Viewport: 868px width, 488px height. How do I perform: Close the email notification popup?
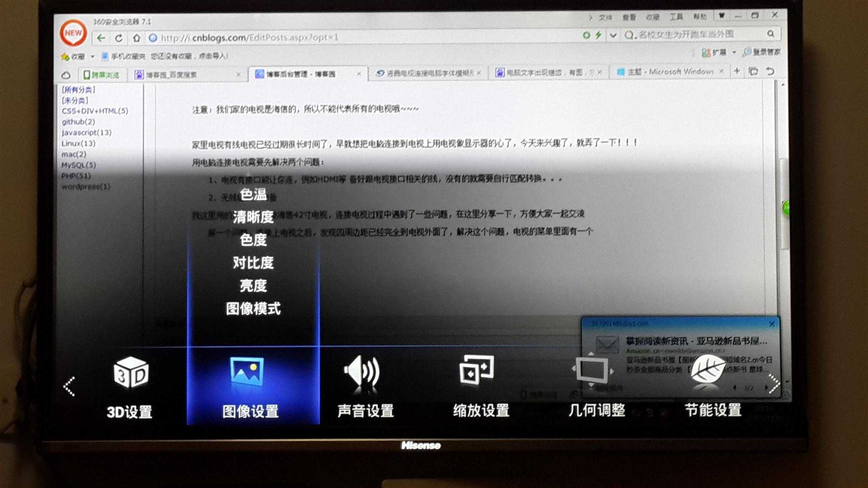[x=772, y=324]
